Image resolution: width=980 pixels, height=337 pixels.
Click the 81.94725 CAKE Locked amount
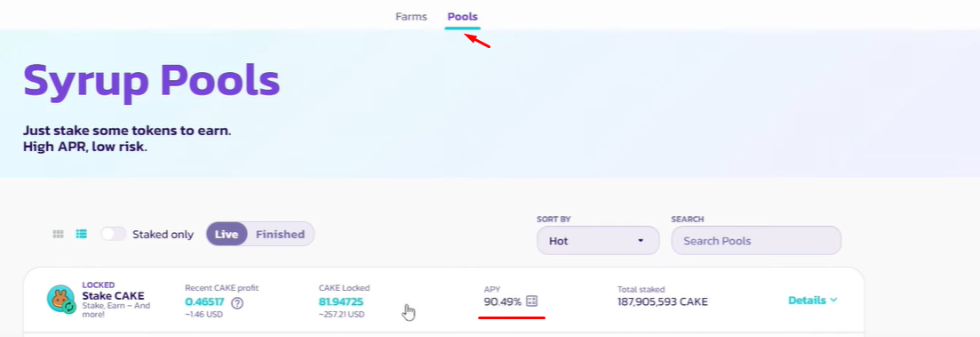pyautogui.click(x=340, y=302)
